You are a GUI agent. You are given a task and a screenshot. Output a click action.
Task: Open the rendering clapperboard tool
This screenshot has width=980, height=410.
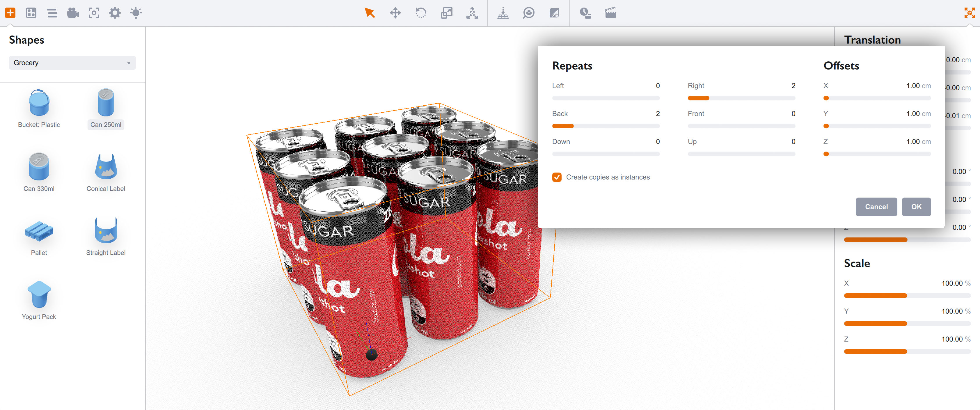610,13
